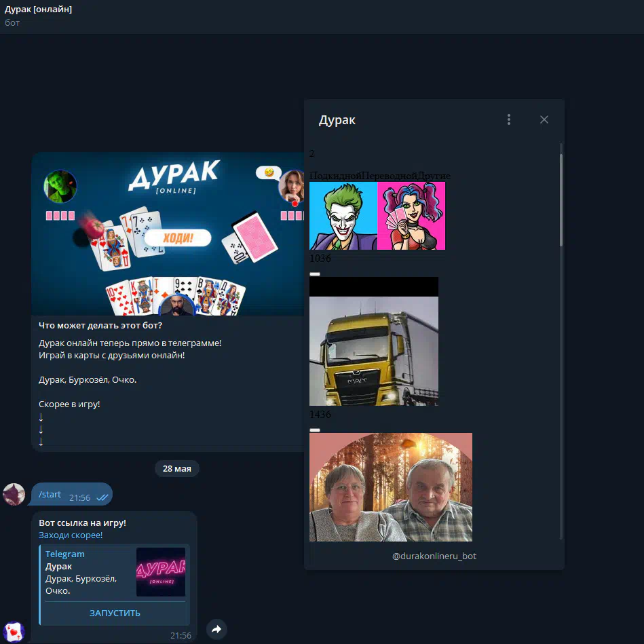This screenshot has width=644, height=644.
Task: Click the forward arrow beside the game link message
Action: (x=216, y=629)
